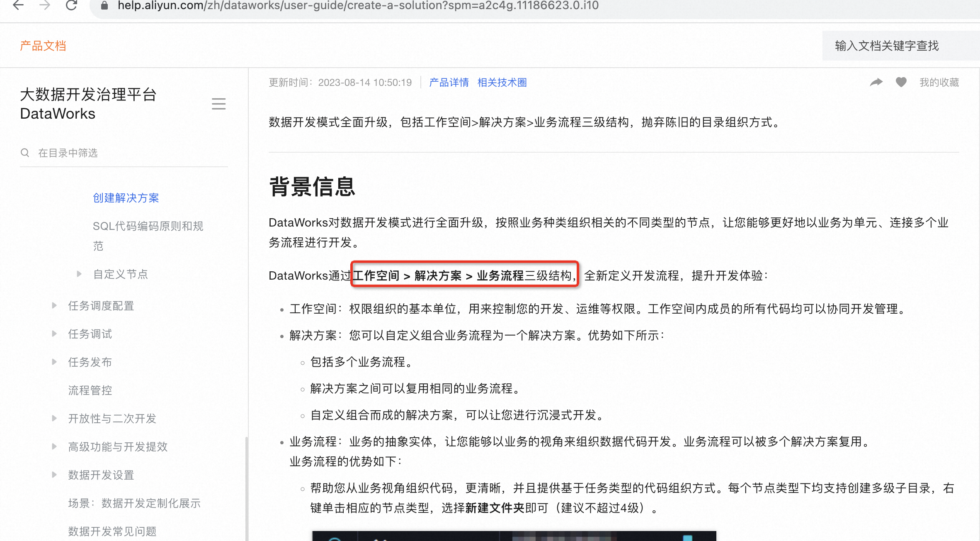Viewport: 980px width, 541px height.
Task: Click the 背景信息 heading
Action: coord(312,186)
